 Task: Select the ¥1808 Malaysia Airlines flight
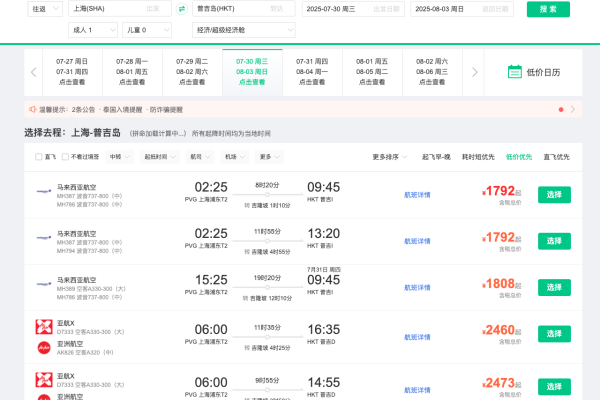554,287
